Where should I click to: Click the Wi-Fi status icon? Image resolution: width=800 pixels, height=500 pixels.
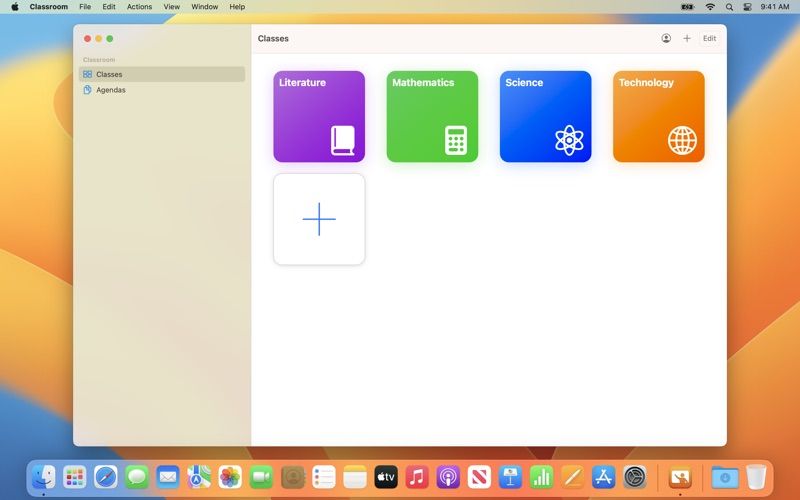click(710, 7)
